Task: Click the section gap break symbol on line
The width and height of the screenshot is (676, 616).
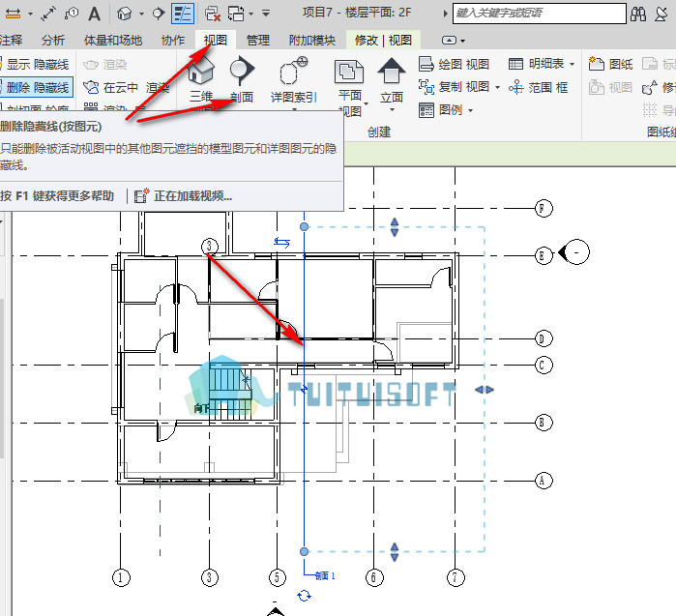Action: coord(304,390)
